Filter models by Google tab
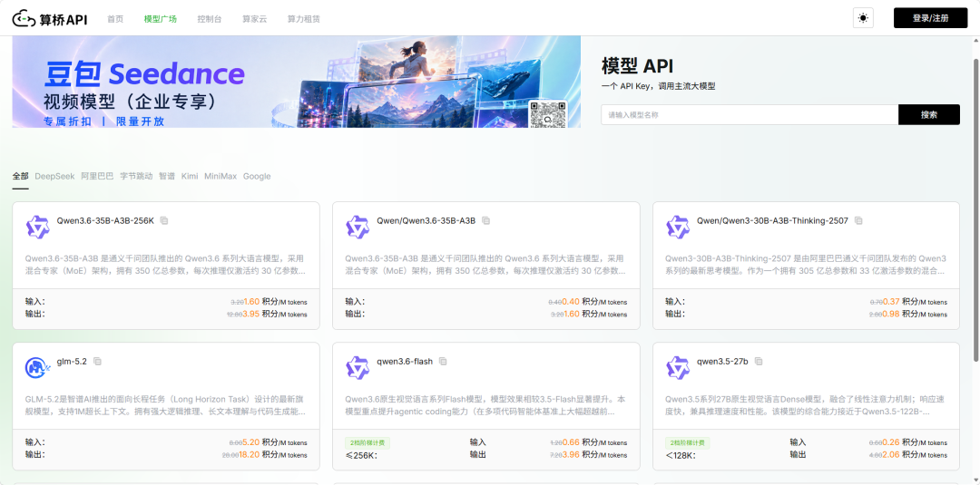Viewport: 980px width, 485px height. pos(257,177)
